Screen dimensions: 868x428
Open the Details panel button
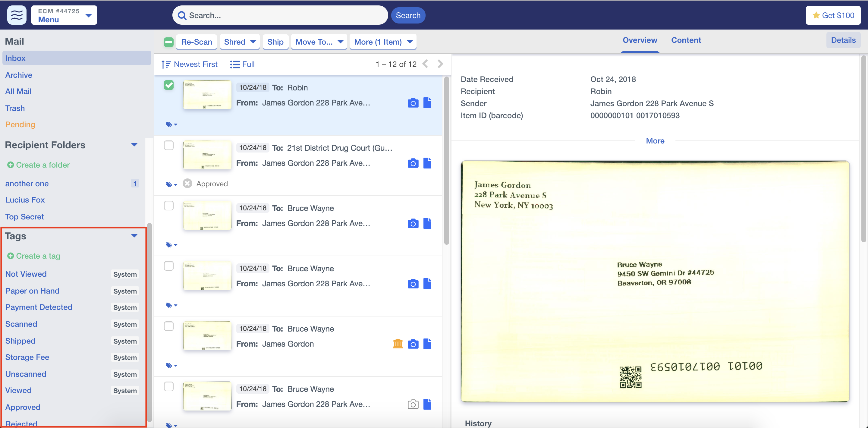point(843,40)
